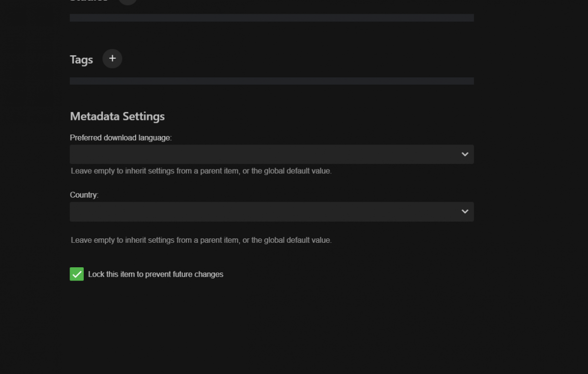The height and width of the screenshot is (374, 588).
Task: Click the inherit hint below Country dropdown
Action: tap(201, 240)
